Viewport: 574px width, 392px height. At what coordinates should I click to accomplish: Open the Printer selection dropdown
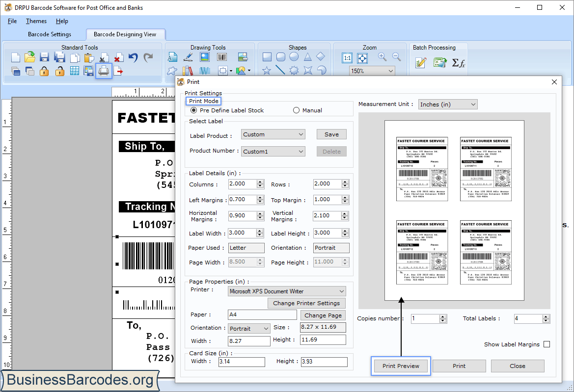[287, 291]
